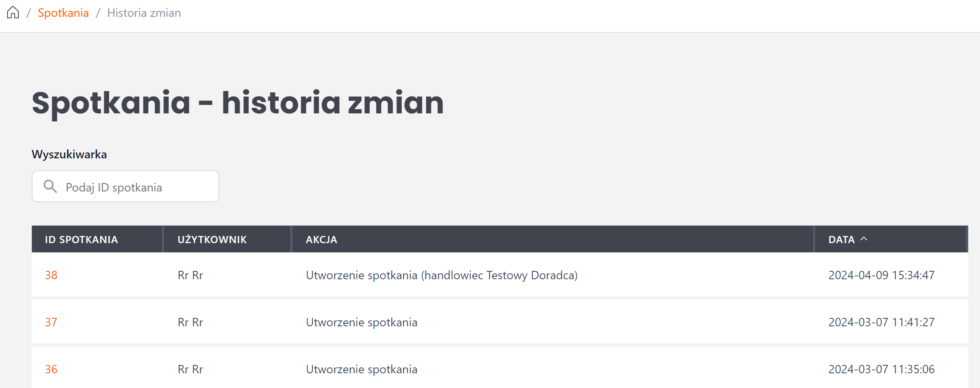
Task: Click the date 2024-04-09 15:34:47
Action: 881,275
